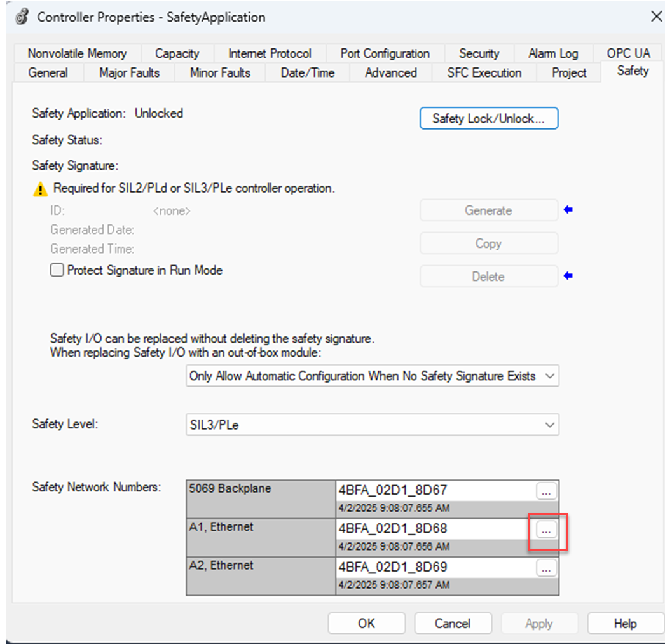Click the blue arrow beside the Generate button
This screenshot has width=665, height=644.
click(x=568, y=210)
